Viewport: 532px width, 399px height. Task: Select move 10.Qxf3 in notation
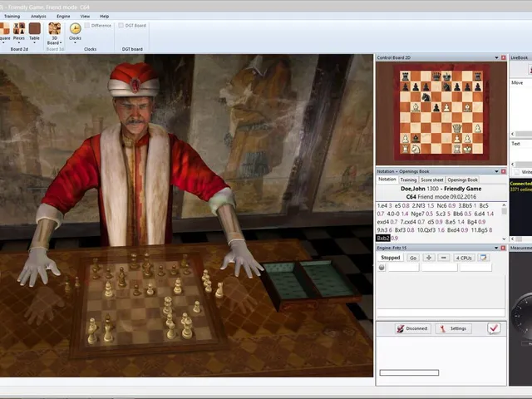pos(426,230)
